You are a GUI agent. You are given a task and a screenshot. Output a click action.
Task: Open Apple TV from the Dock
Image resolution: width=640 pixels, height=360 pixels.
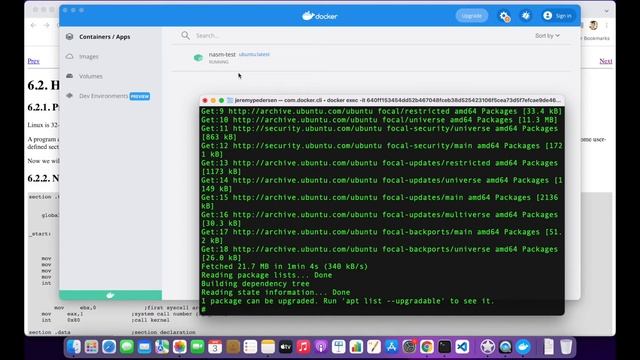click(x=286, y=347)
